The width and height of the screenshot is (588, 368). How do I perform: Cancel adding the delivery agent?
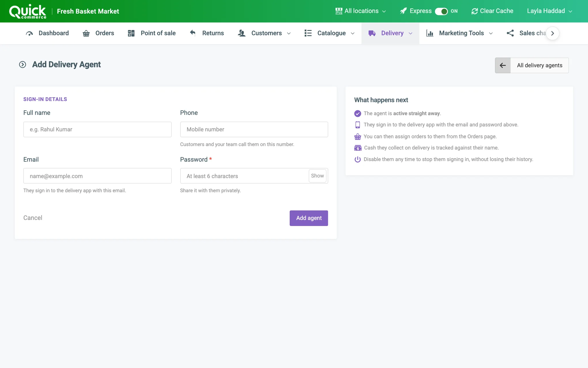(x=33, y=218)
